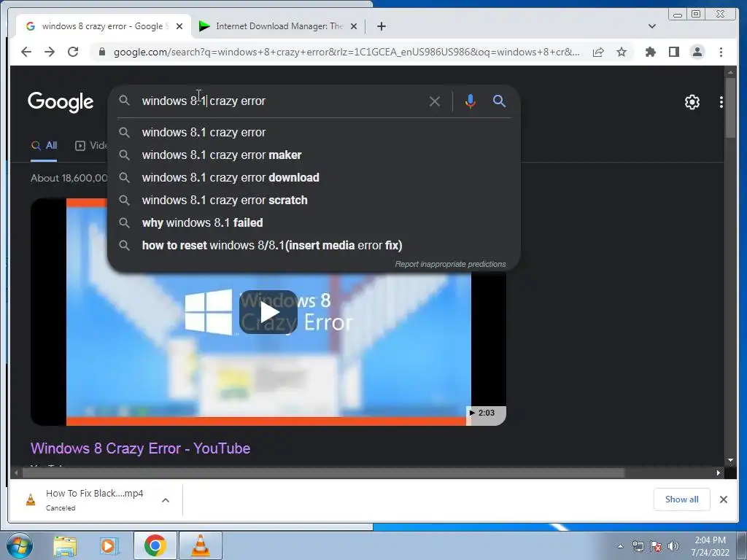
Task: Toggle Chrome side panel
Action: click(673, 52)
